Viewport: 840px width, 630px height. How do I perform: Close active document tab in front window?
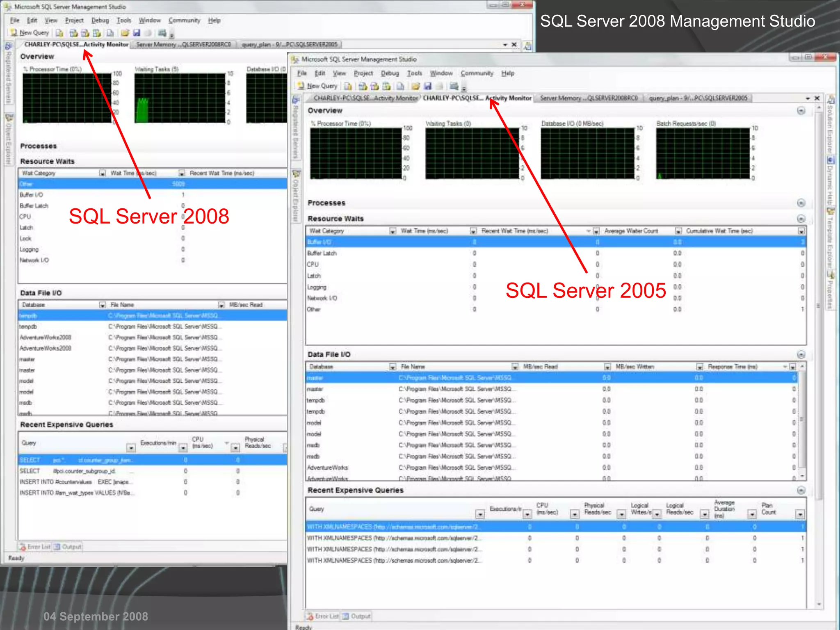coord(817,98)
